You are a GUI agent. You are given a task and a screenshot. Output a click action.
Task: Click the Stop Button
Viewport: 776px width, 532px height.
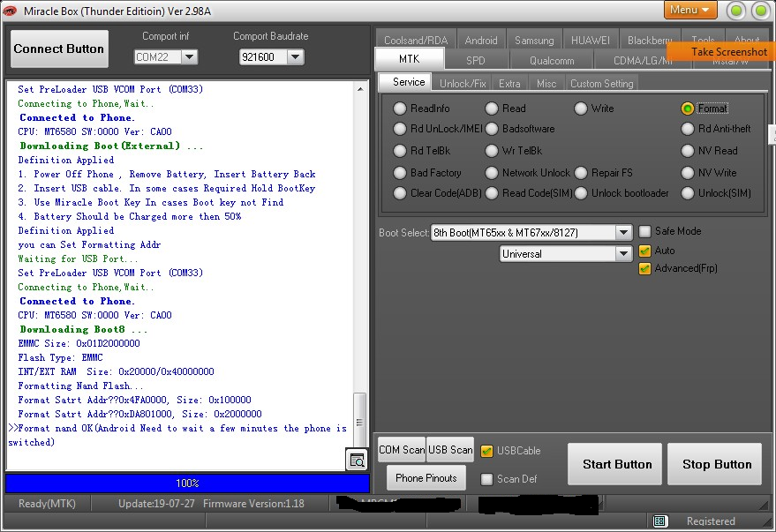(714, 464)
